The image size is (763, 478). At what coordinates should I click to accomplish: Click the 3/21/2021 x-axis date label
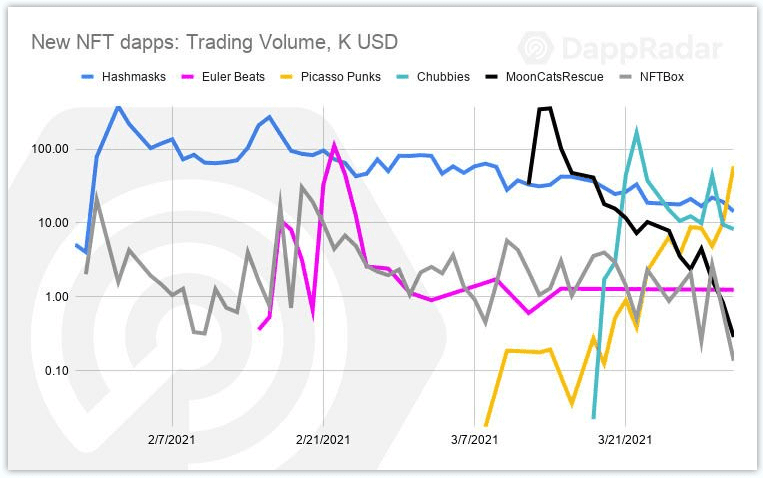(x=625, y=440)
